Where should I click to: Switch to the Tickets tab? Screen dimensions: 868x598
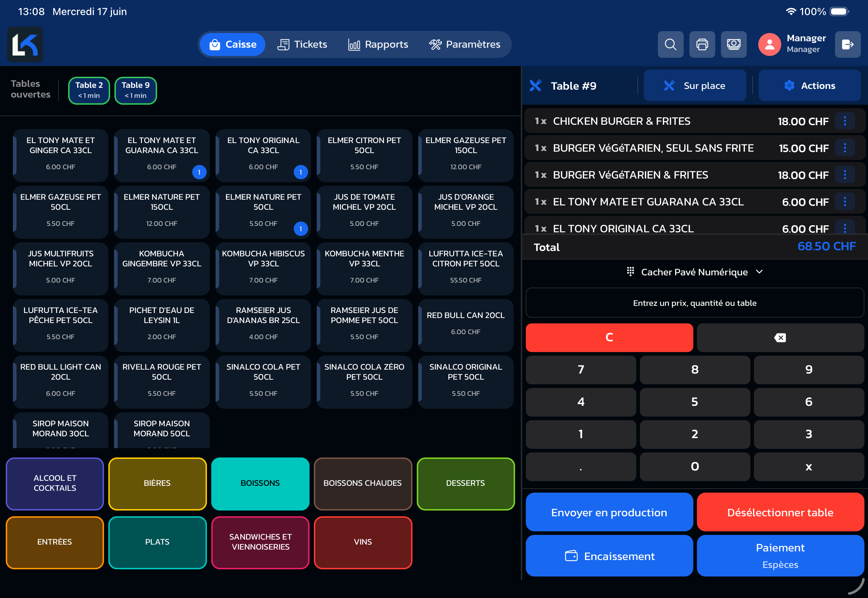click(302, 44)
